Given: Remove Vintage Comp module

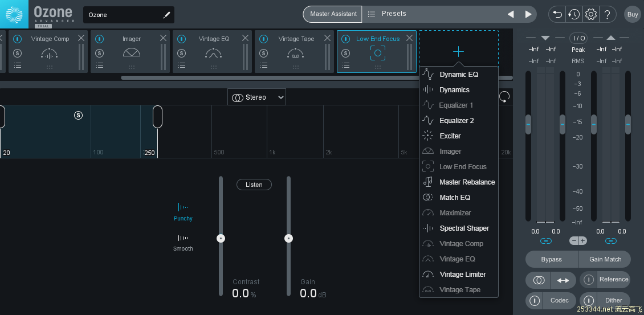Looking at the screenshot, I should click(x=81, y=38).
